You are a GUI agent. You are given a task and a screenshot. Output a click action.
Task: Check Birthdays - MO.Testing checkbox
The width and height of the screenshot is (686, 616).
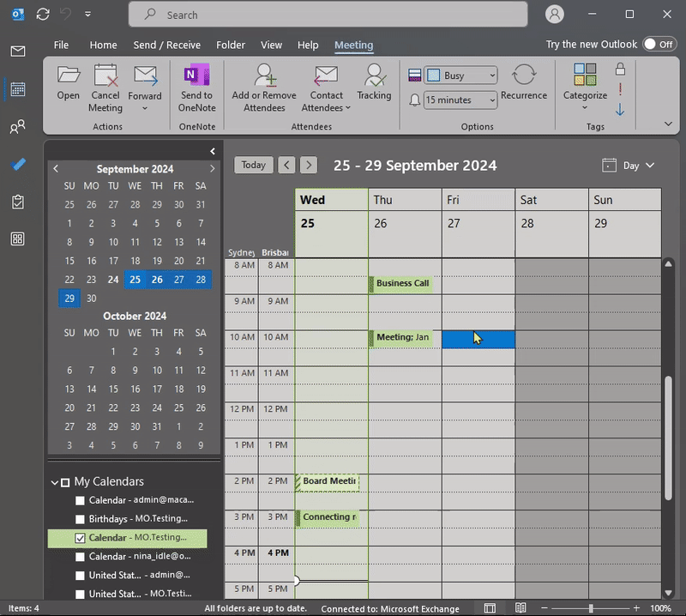80,519
